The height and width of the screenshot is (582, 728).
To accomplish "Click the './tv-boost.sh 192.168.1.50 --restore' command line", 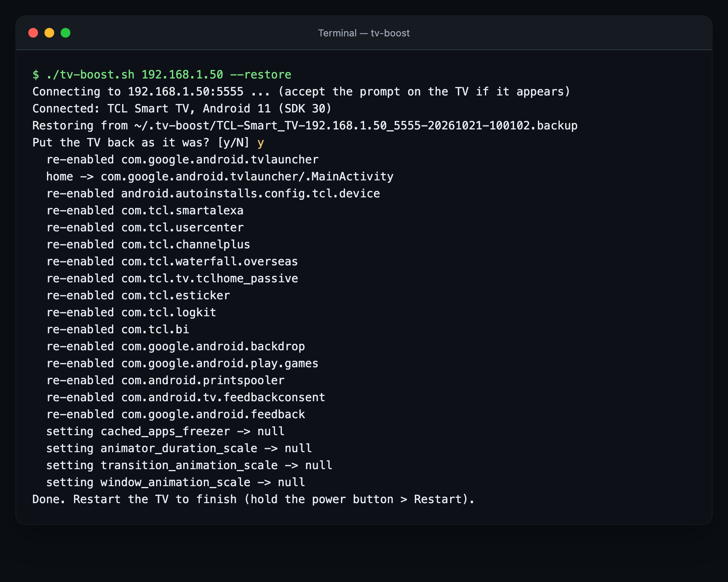I will coord(162,75).
